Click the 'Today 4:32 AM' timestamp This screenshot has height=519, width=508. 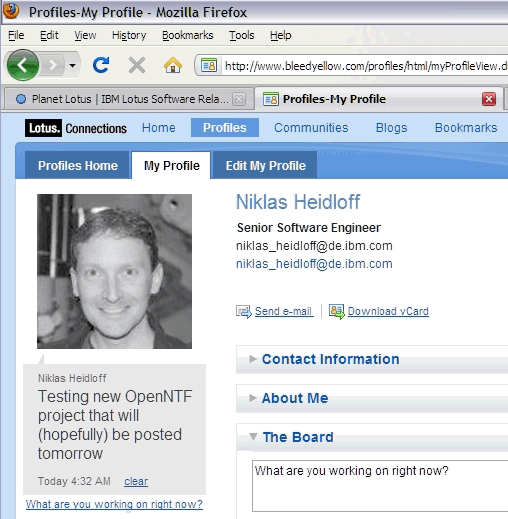point(74,481)
